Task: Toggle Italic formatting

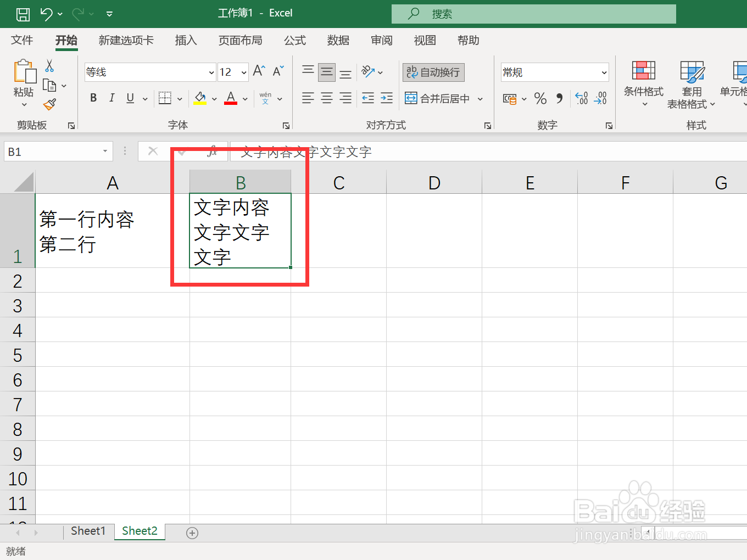Action: point(112,98)
